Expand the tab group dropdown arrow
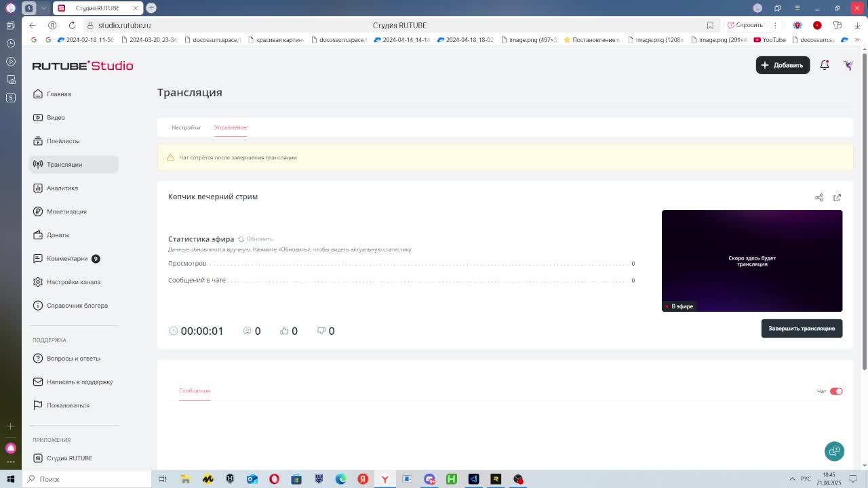 pyautogui.click(x=43, y=8)
